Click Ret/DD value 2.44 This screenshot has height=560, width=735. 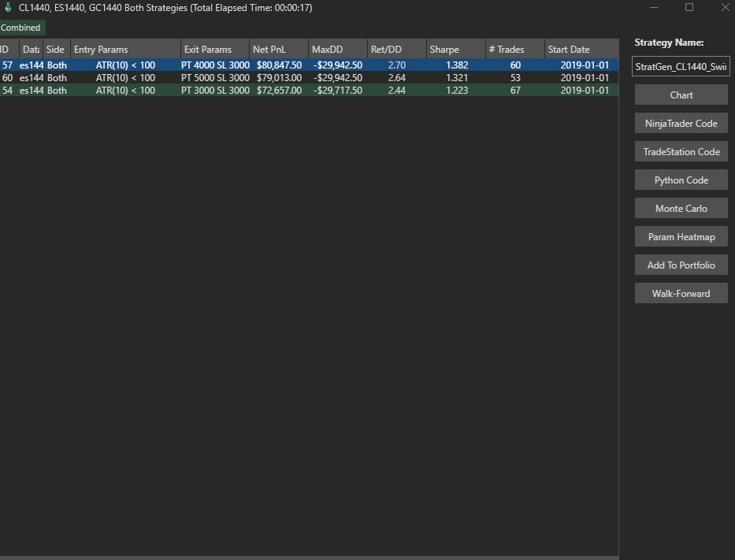396,91
